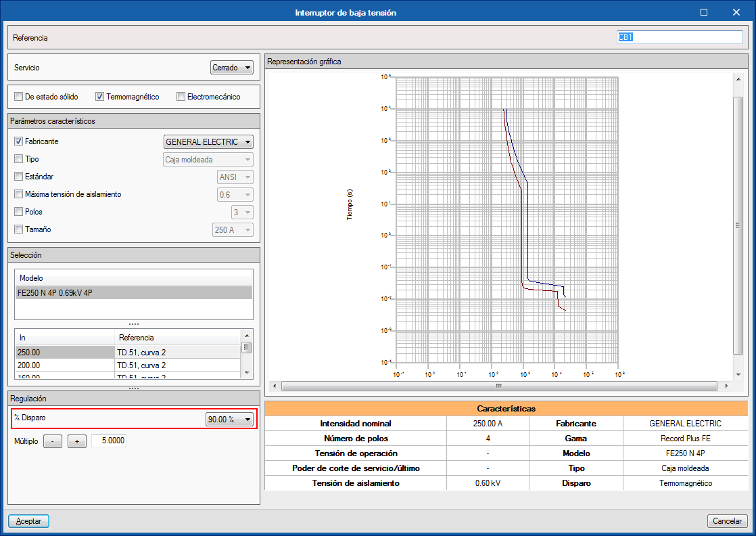Click the Número de polos value 4
Image resolution: width=756 pixels, height=536 pixels.
(x=488, y=439)
